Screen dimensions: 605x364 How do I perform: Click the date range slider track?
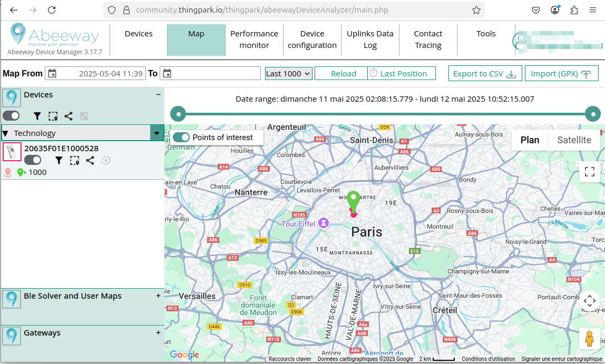click(x=385, y=114)
